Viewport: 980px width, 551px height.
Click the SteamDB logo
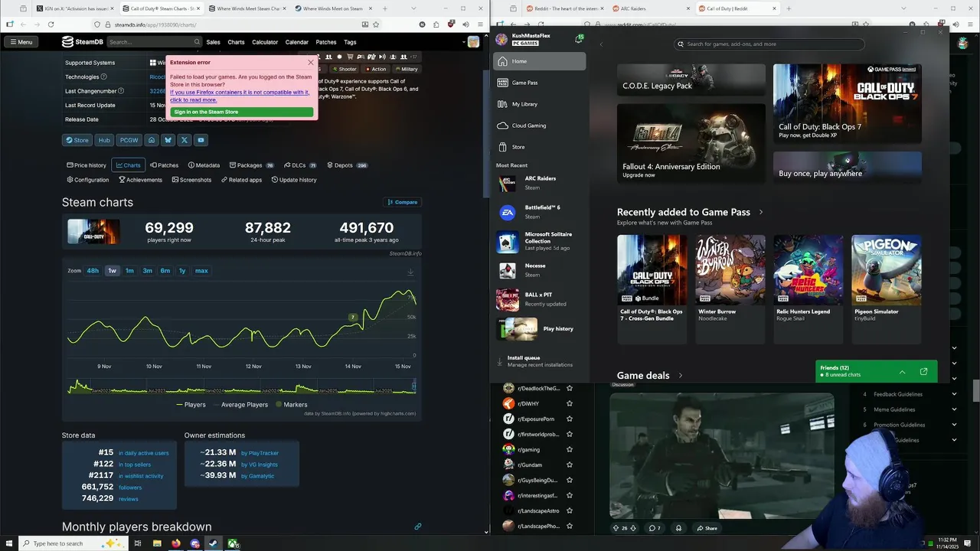pos(83,42)
